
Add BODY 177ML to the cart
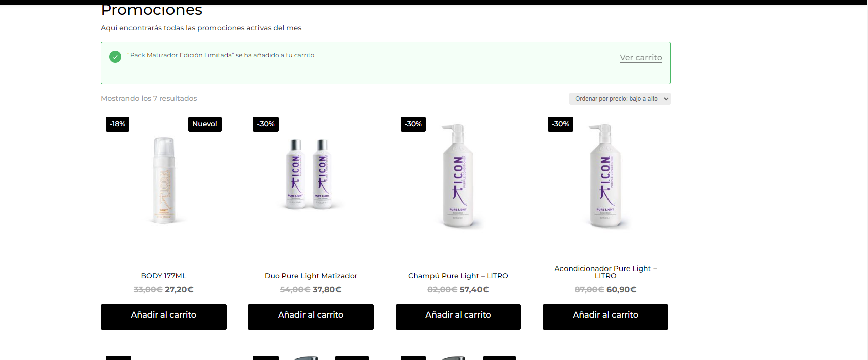point(163,317)
